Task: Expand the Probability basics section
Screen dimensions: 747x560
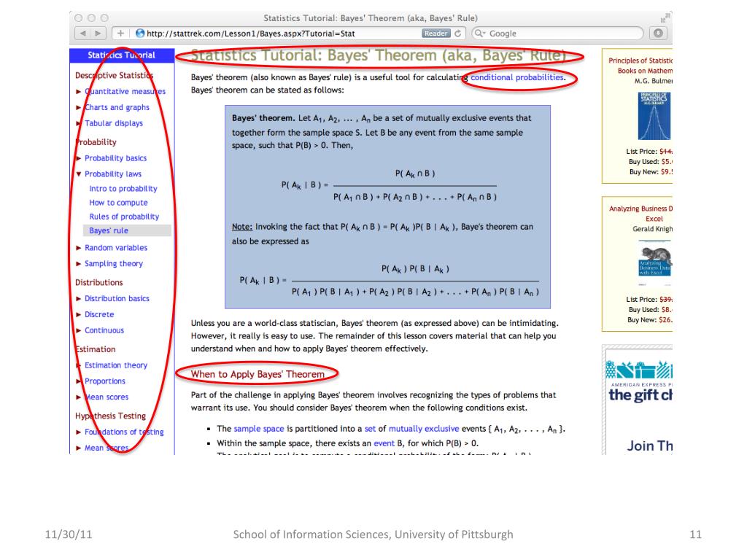Action: coord(79,158)
